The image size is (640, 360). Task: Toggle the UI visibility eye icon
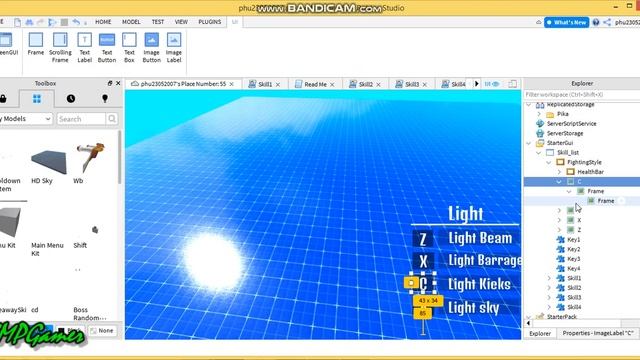pyautogui.click(x=492, y=84)
